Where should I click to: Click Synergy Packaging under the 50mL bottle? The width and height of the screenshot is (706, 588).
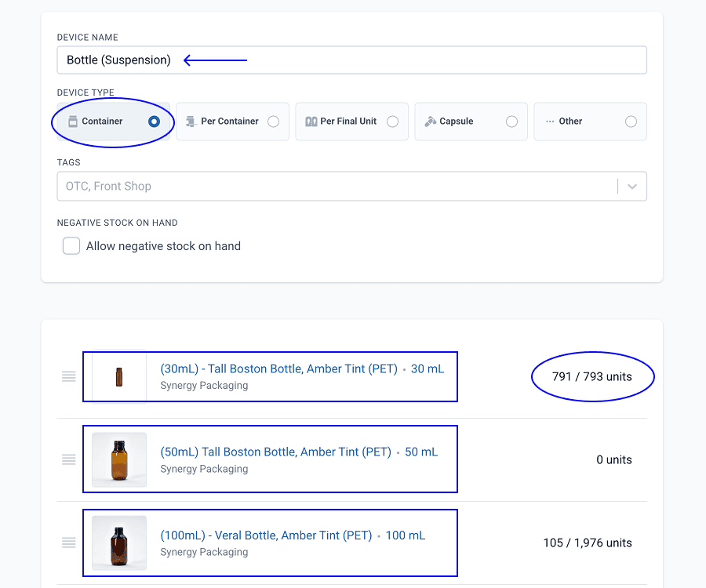204,469
